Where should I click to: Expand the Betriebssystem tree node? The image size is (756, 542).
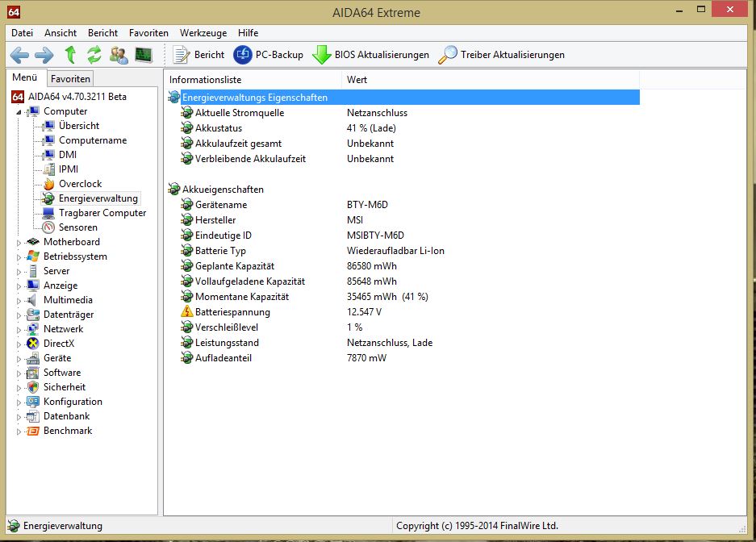(x=19, y=256)
